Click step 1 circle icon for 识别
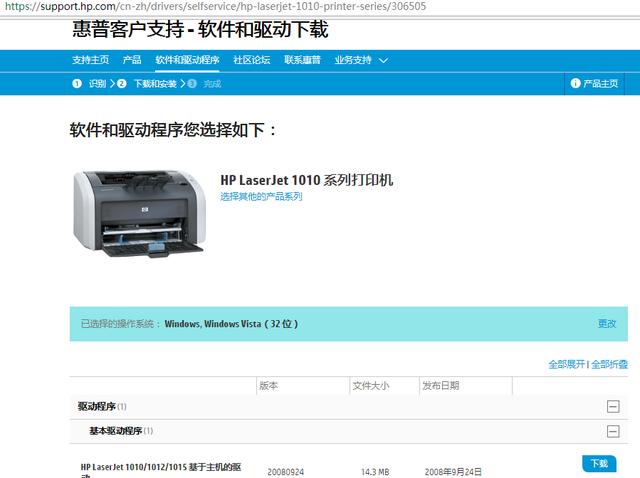This screenshot has height=478, width=640. click(77, 84)
